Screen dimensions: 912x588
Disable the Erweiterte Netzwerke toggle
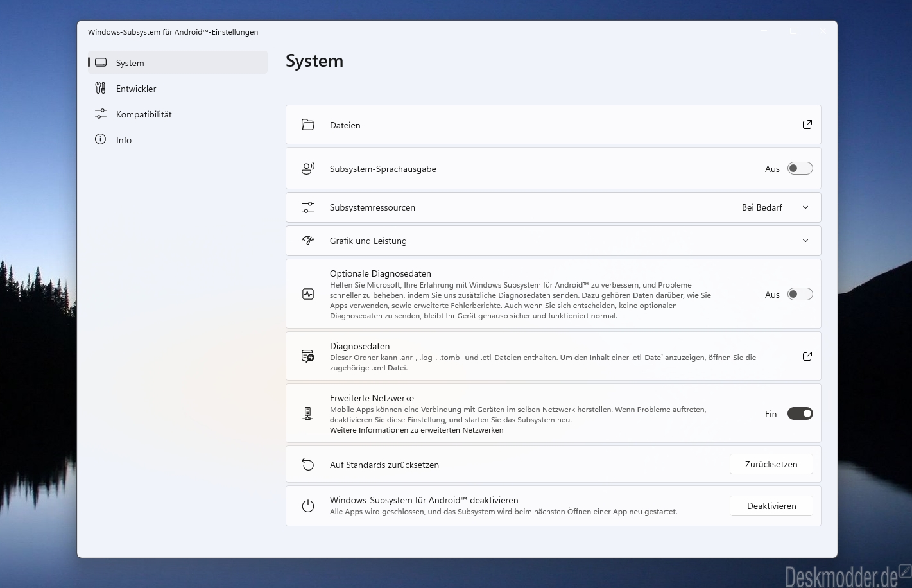800,414
